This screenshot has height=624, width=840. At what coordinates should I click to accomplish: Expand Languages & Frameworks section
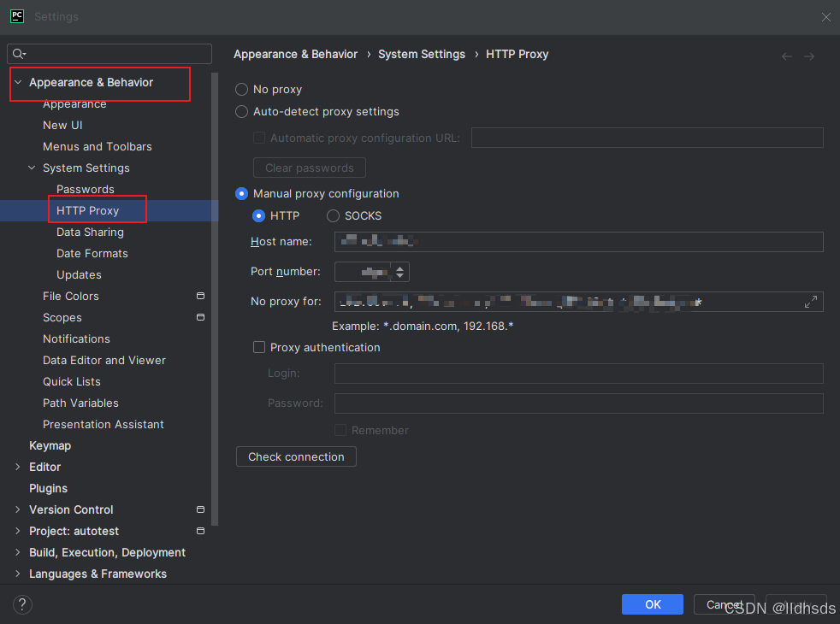click(x=18, y=574)
